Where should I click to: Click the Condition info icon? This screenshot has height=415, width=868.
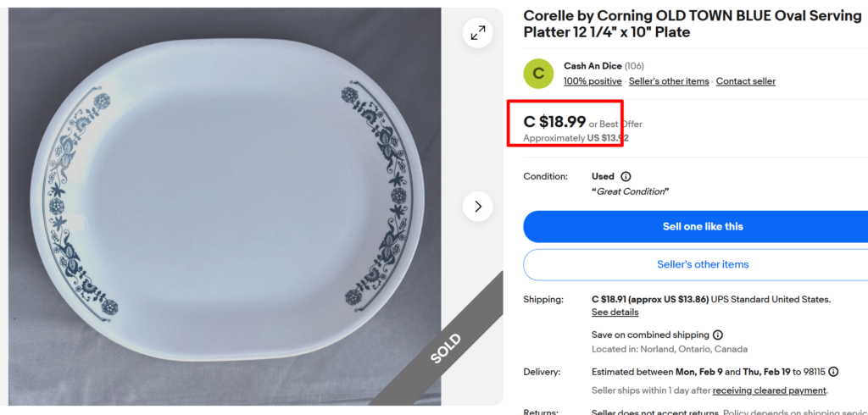[626, 177]
